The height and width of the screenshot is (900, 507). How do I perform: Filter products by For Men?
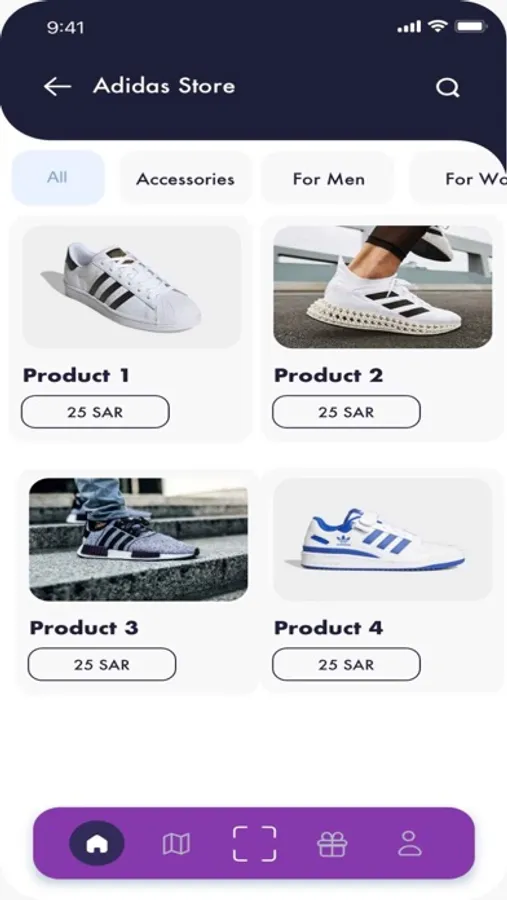point(328,179)
